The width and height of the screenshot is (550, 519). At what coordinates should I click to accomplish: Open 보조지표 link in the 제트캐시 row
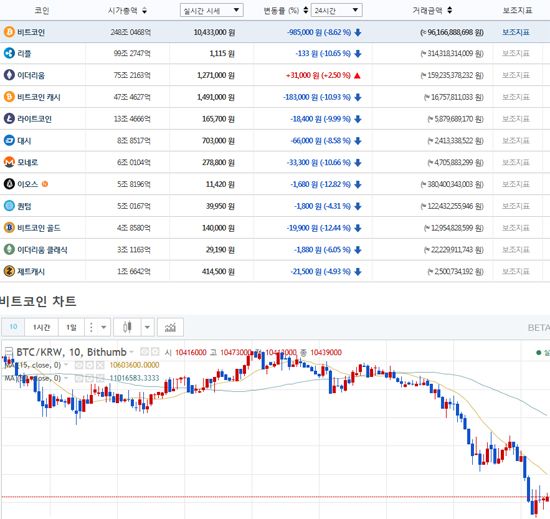point(516,271)
